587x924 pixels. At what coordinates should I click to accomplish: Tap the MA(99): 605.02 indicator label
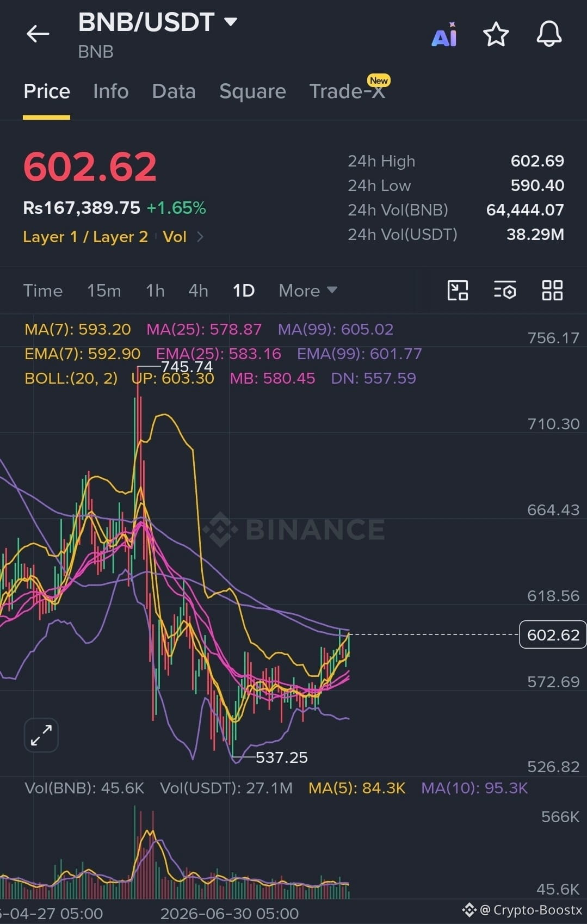336,329
